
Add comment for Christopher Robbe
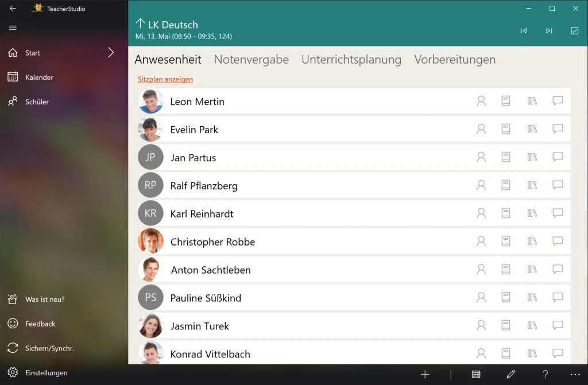pyautogui.click(x=558, y=241)
